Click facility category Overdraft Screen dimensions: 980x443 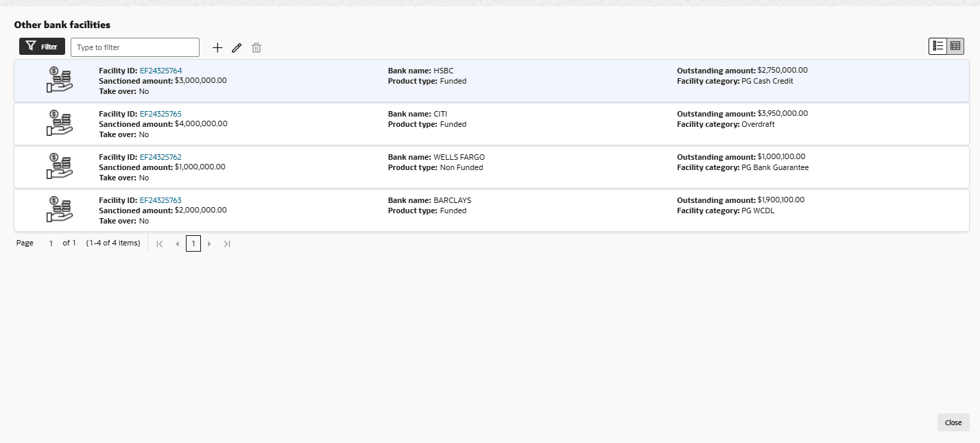(x=758, y=124)
